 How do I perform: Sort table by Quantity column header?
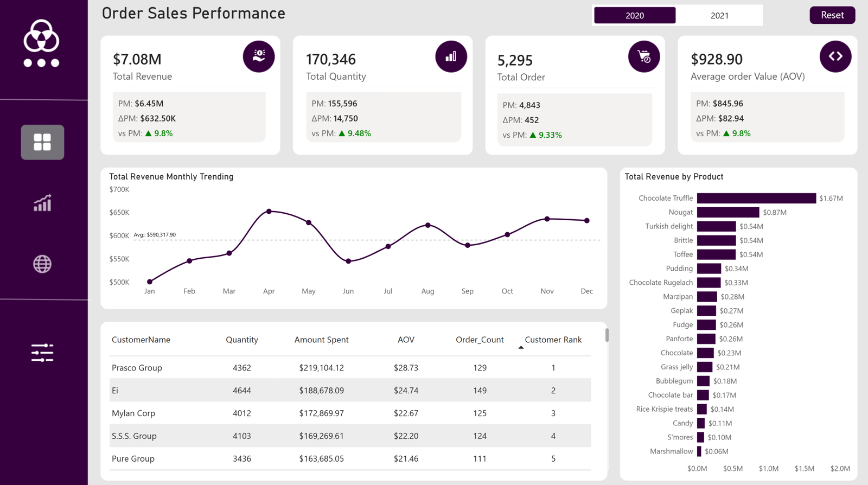pos(242,340)
